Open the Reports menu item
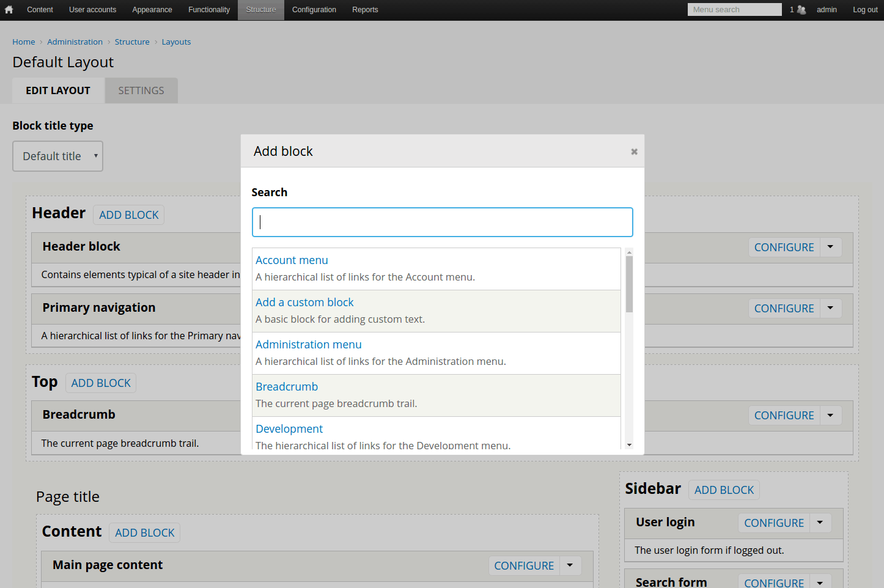The image size is (884, 588). 365,10
